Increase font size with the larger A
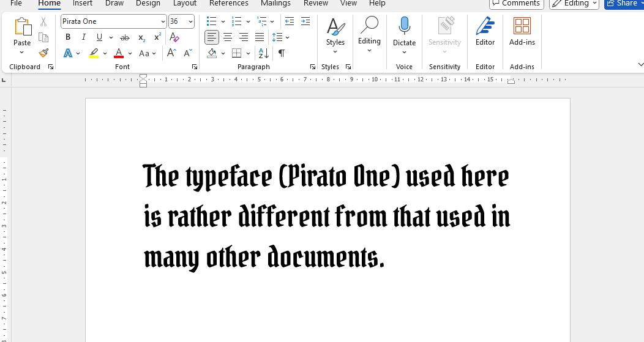The width and height of the screenshot is (644, 342). click(171, 53)
